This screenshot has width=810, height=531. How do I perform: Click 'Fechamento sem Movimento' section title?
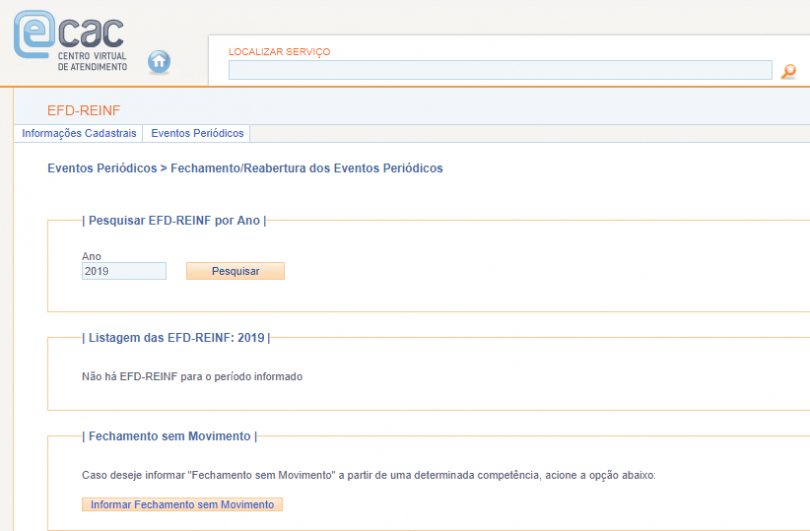[169, 436]
